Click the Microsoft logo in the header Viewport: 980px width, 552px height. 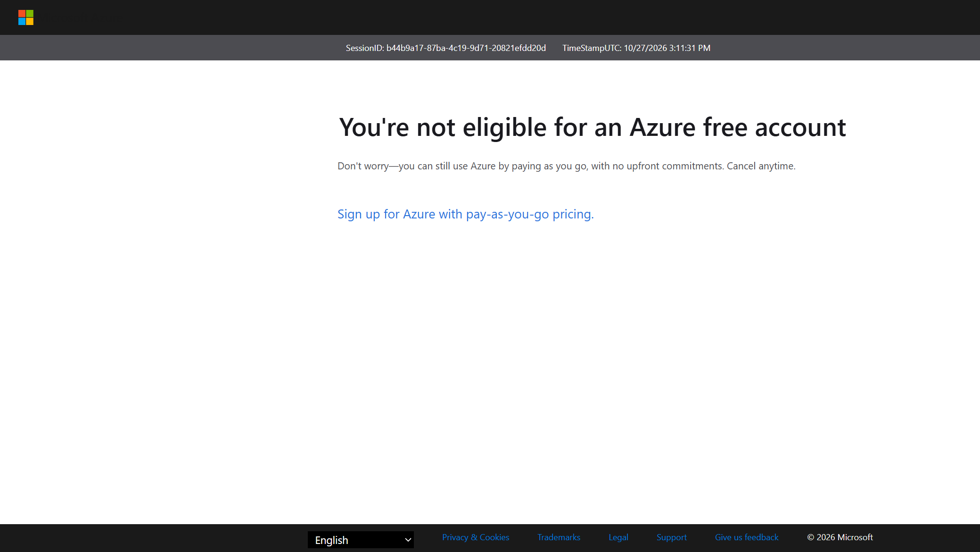click(x=26, y=17)
